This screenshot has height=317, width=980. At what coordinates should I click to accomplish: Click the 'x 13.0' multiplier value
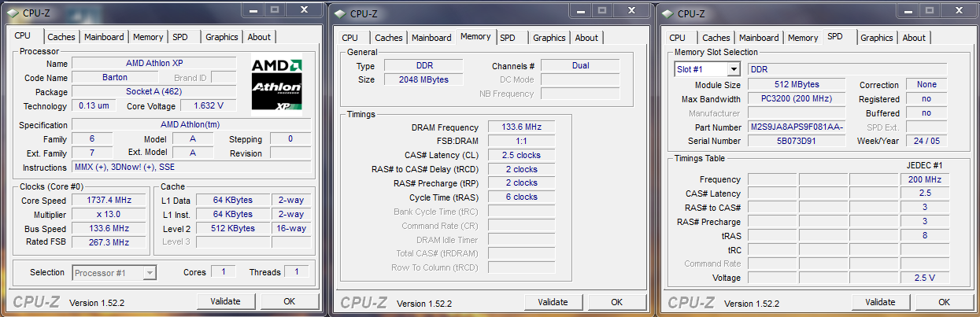pos(109,214)
